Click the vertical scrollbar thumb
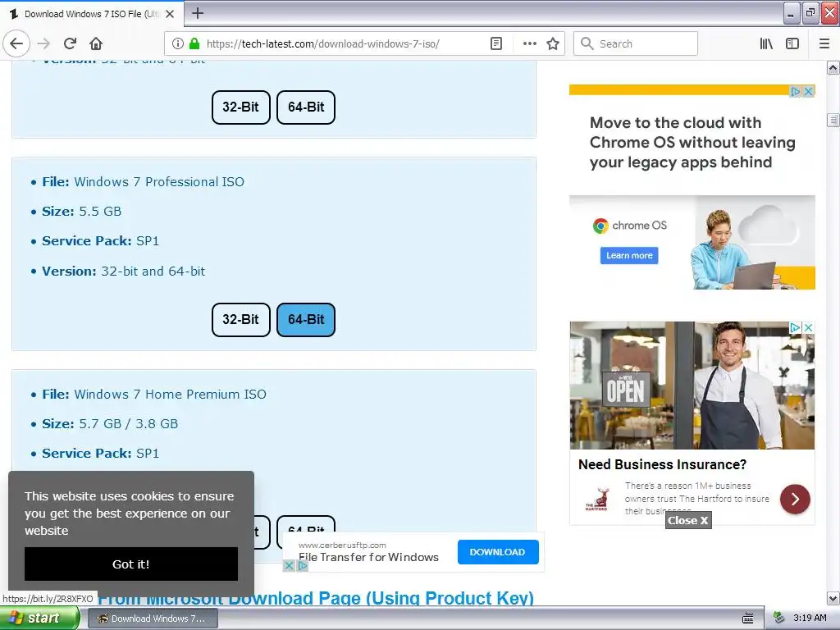This screenshot has width=840, height=630. (x=833, y=121)
